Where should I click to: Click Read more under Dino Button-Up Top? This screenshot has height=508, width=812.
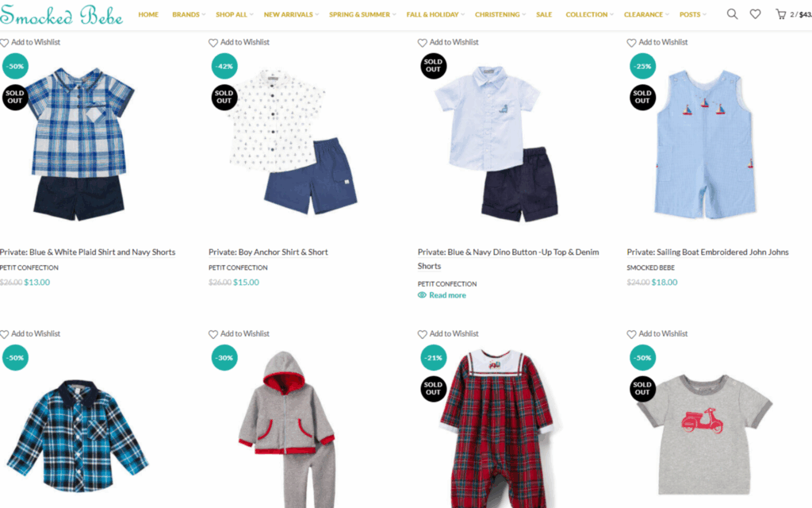point(447,295)
